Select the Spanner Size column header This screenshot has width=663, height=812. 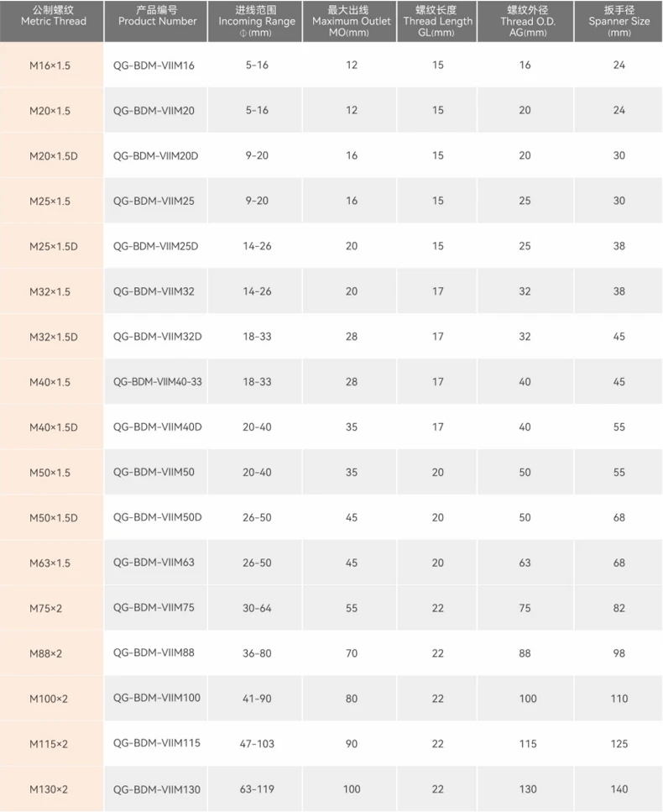(619, 22)
